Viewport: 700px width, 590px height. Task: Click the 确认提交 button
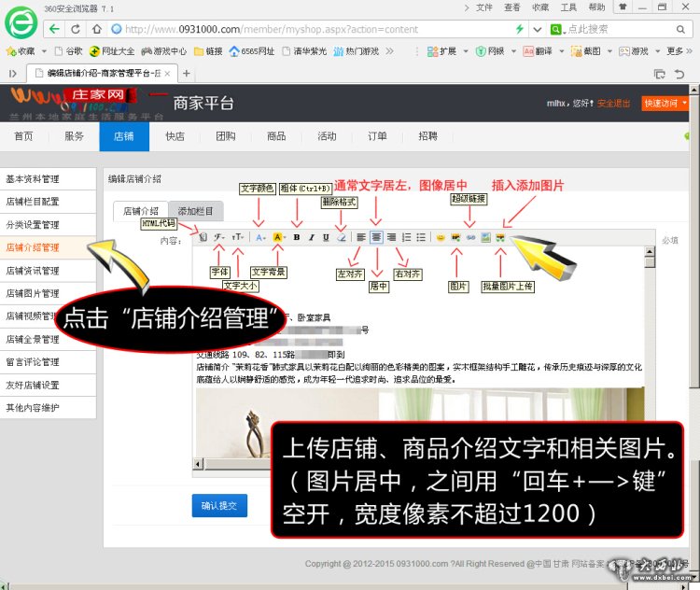click(219, 506)
